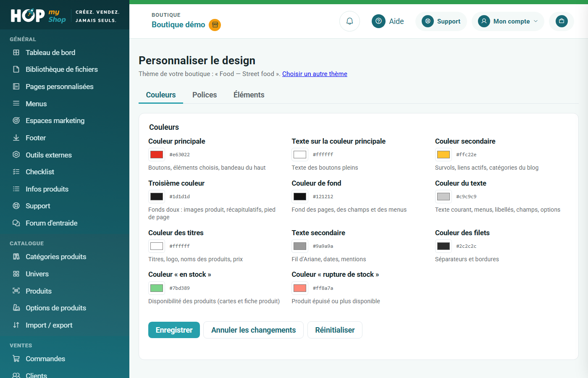The image size is (588, 378).
Task: Click Annuler les changements button
Action: pyautogui.click(x=254, y=330)
